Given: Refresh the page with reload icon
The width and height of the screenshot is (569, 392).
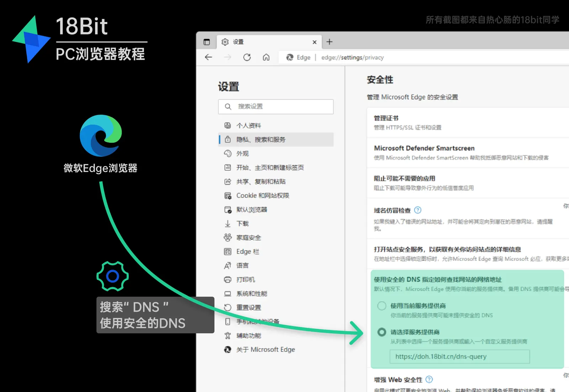Looking at the screenshot, I should [x=247, y=57].
